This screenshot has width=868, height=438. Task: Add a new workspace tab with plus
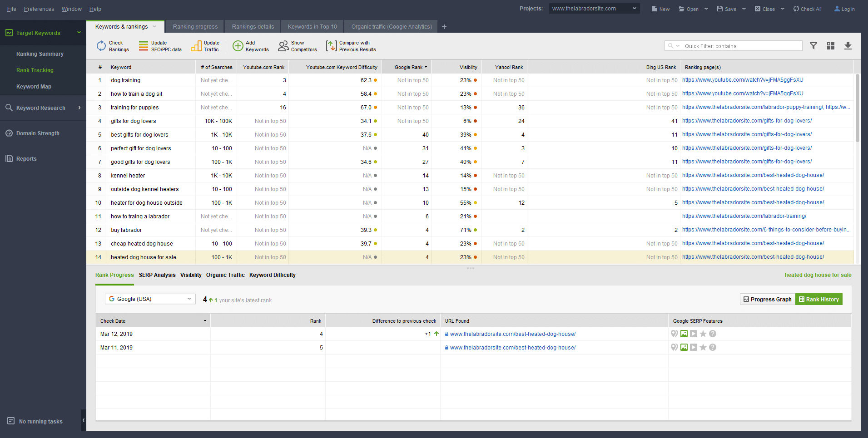(444, 27)
